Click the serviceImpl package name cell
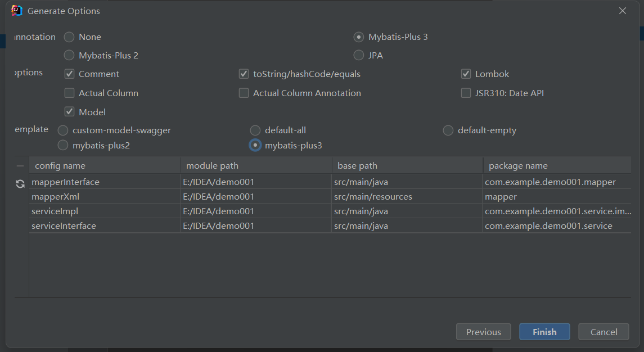 point(557,211)
